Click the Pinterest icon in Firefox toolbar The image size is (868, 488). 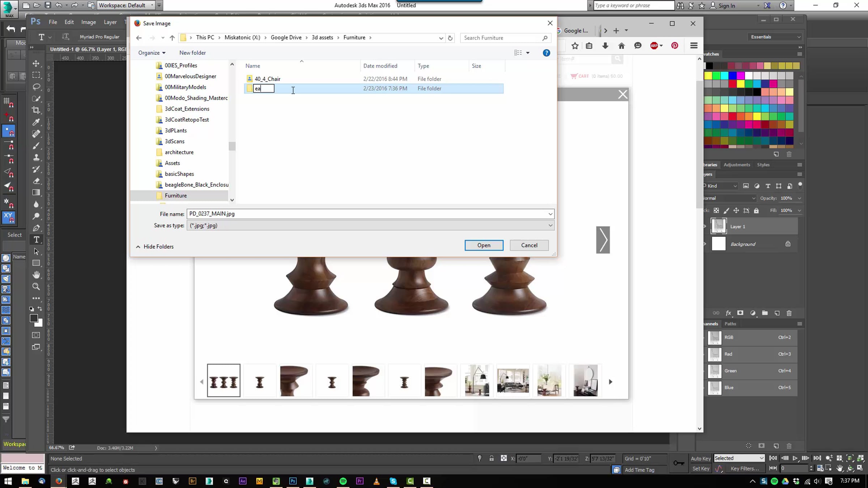tap(675, 46)
